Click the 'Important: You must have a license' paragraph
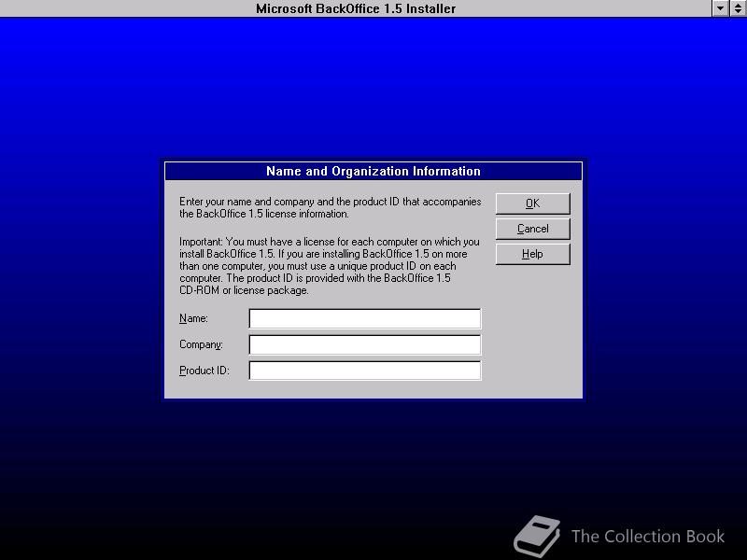 [x=330, y=266]
